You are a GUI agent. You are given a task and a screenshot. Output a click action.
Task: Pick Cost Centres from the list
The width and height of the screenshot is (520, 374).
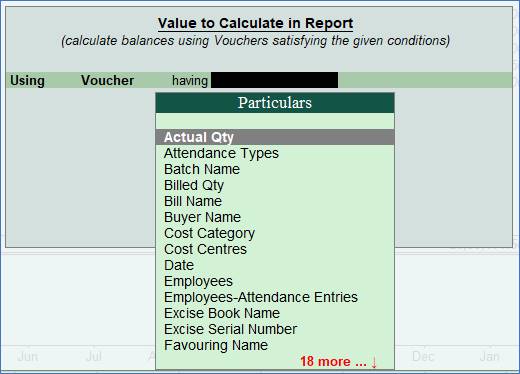click(205, 249)
